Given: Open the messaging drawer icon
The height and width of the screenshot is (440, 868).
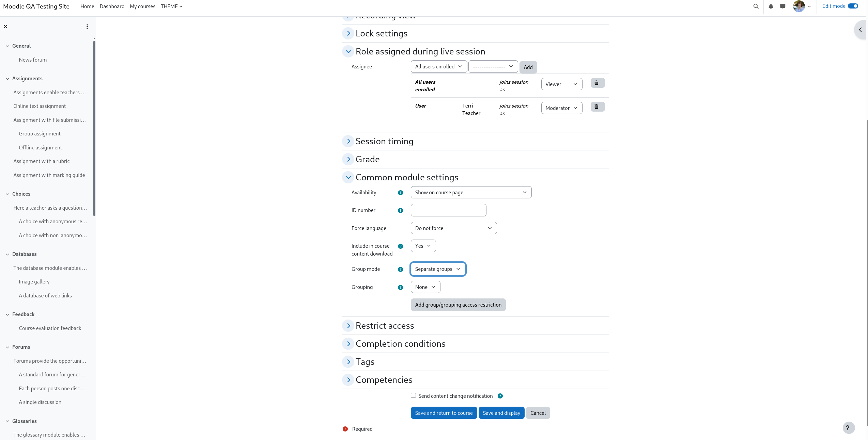Looking at the screenshot, I should (x=783, y=6).
